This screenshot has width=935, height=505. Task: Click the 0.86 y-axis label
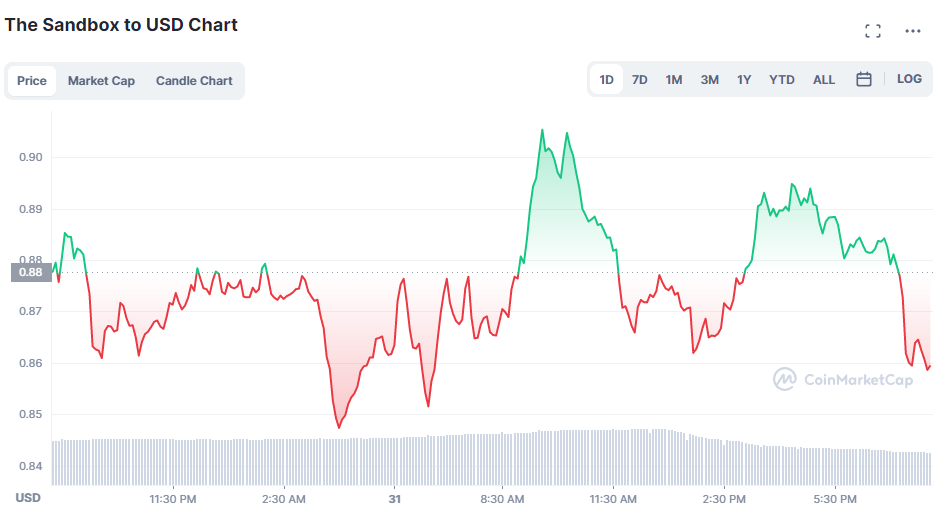(x=31, y=363)
